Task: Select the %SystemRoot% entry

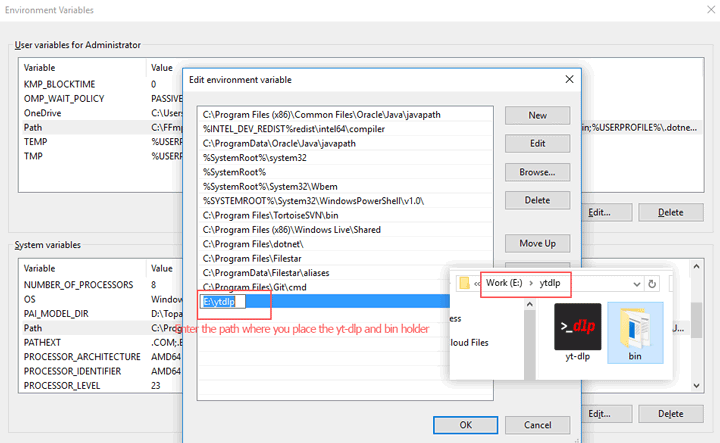Action: tap(345, 172)
